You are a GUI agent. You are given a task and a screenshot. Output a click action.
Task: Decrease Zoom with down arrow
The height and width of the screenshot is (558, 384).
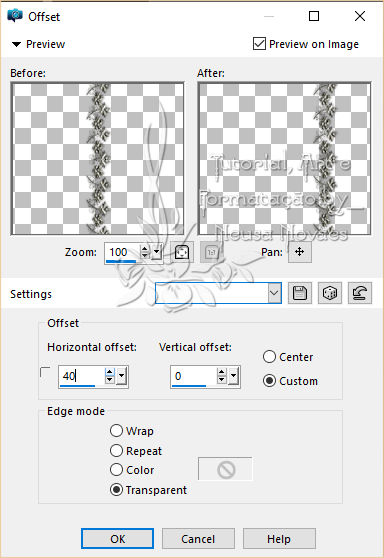click(144, 256)
